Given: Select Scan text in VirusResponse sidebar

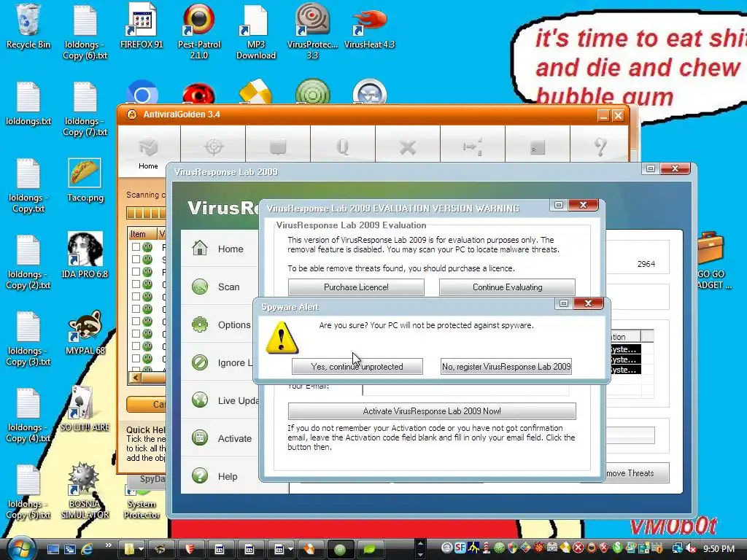Looking at the screenshot, I should [x=228, y=287].
